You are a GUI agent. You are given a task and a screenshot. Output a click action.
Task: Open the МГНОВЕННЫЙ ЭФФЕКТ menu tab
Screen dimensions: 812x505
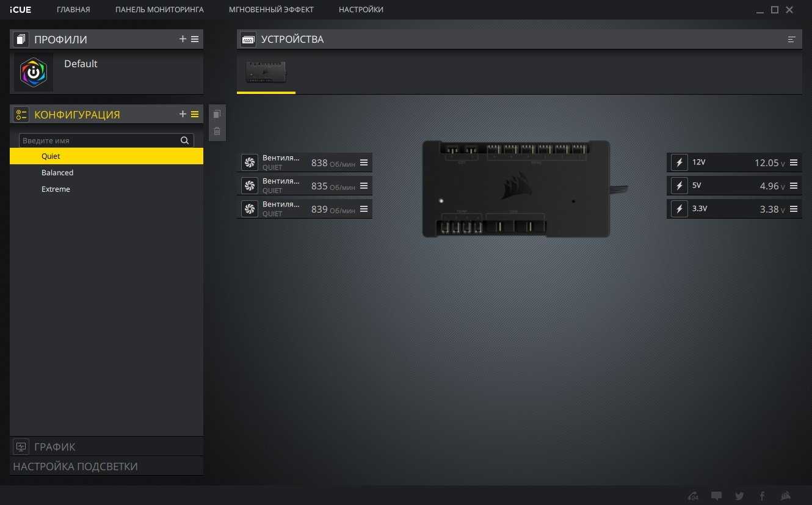point(271,10)
